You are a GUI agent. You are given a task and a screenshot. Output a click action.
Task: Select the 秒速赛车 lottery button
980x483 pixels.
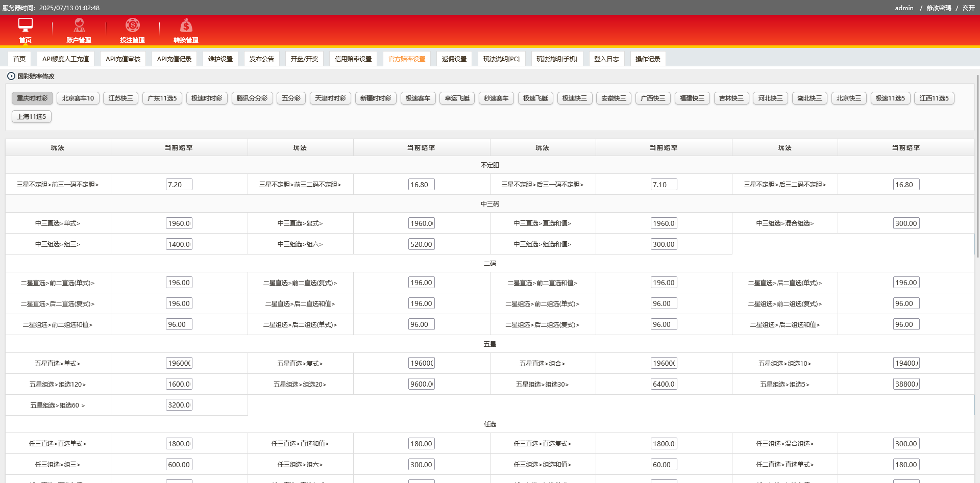coord(496,98)
